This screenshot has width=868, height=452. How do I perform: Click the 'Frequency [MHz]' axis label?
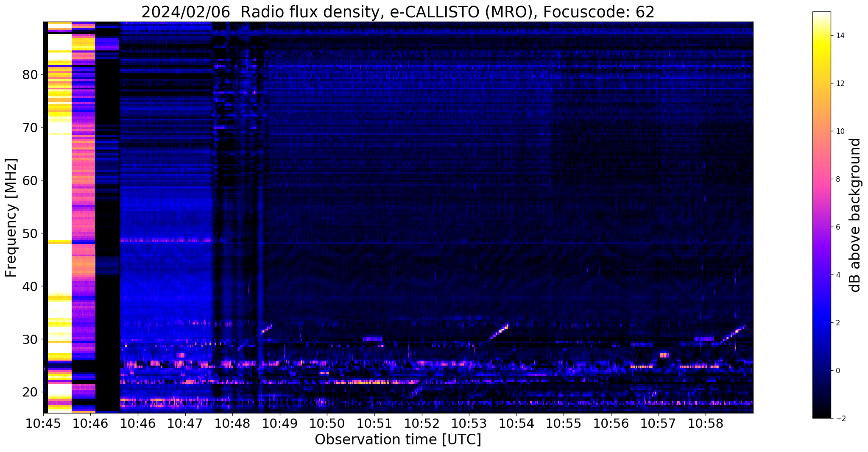coord(11,218)
